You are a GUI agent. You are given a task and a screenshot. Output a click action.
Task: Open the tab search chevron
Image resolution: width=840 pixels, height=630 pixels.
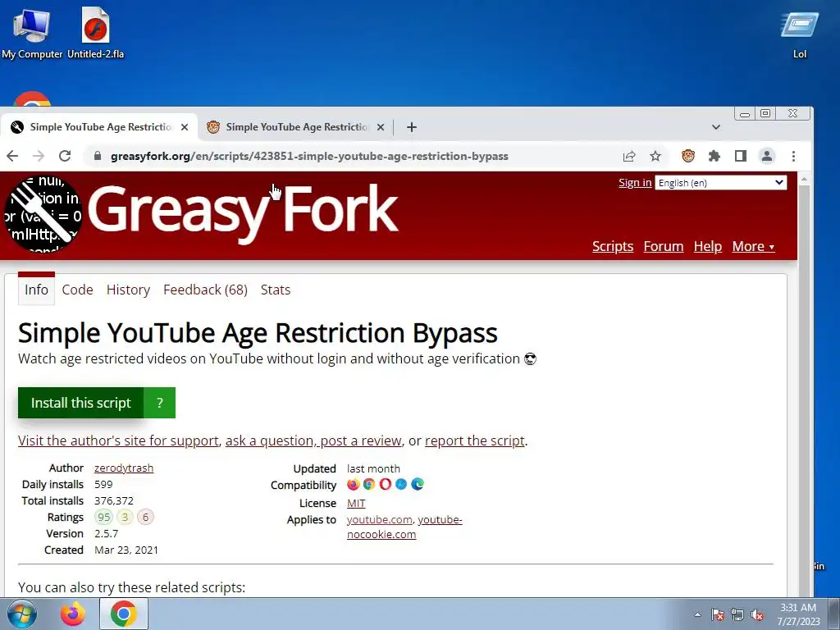[x=715, y=127]
